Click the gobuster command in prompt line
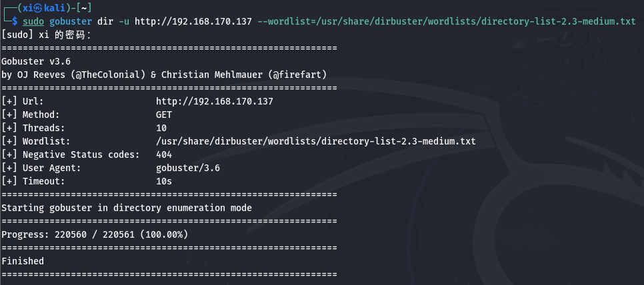 point(71,21)
